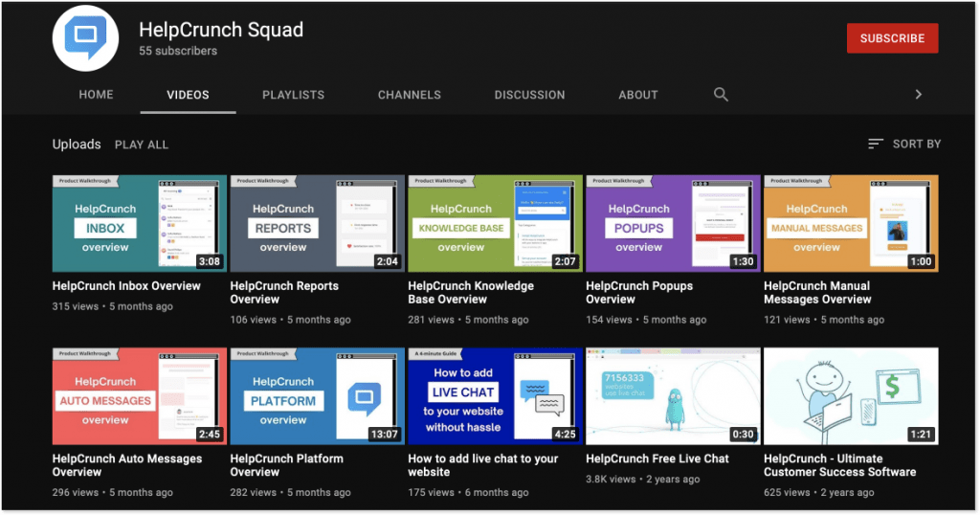This screenshot has height=515, width=980.
Task: Open the Playlists tab
Action: pyautogui.click(x=293, y=95)
